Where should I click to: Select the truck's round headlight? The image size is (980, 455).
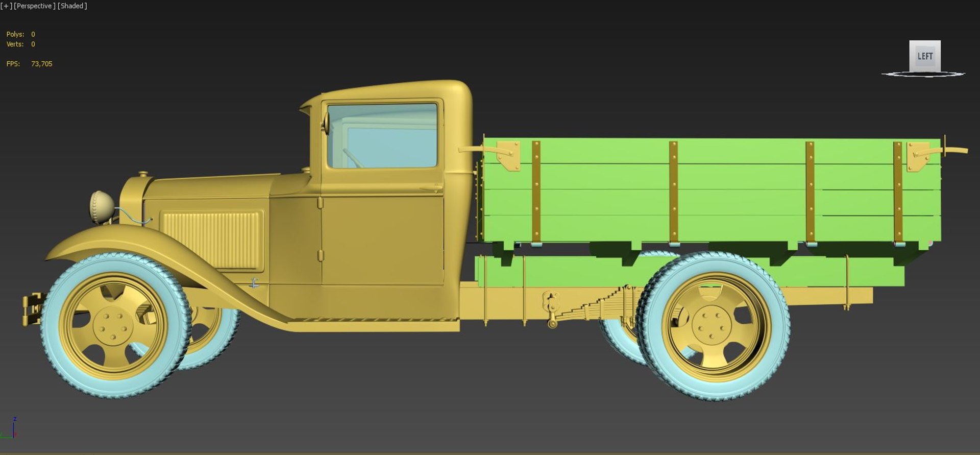[102, 207]
